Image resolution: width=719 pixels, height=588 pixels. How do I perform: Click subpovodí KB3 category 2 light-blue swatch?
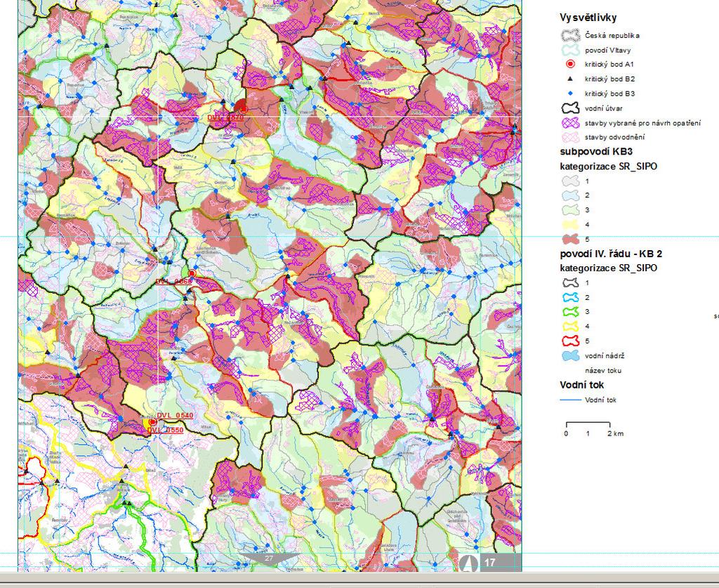[570, 195]
